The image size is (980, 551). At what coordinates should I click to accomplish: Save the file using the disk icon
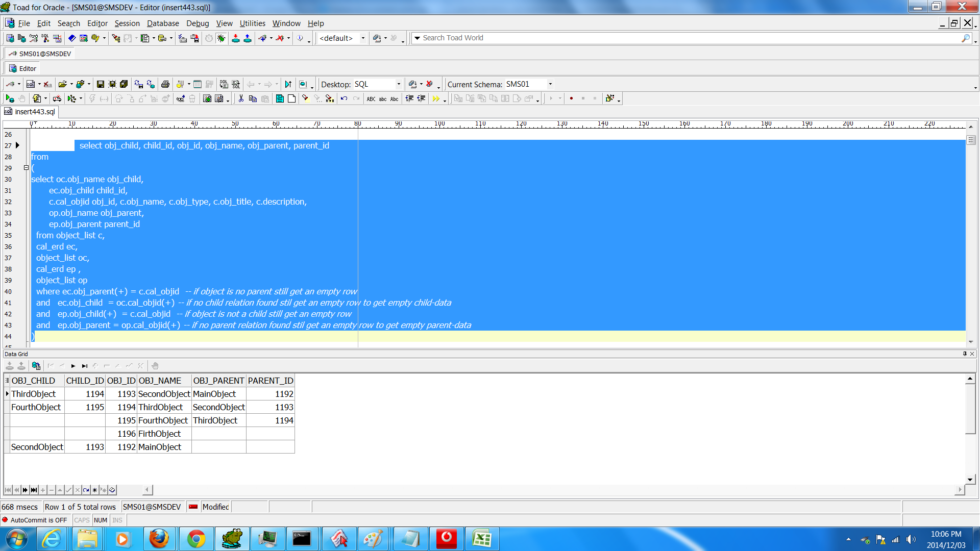[101, 84]
